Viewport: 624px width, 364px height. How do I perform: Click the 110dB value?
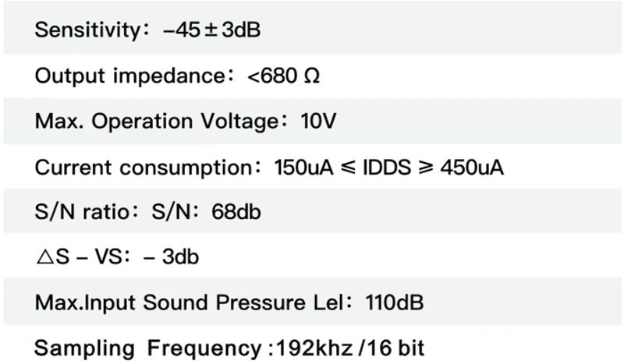point(395,302)
